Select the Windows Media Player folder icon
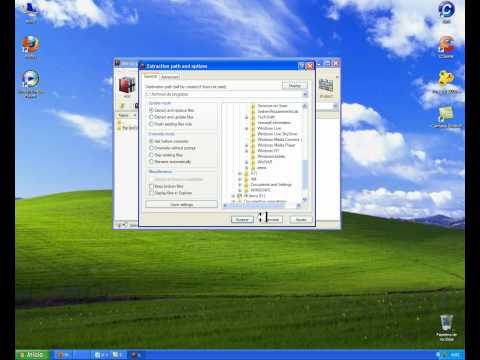 pos(253,145)
